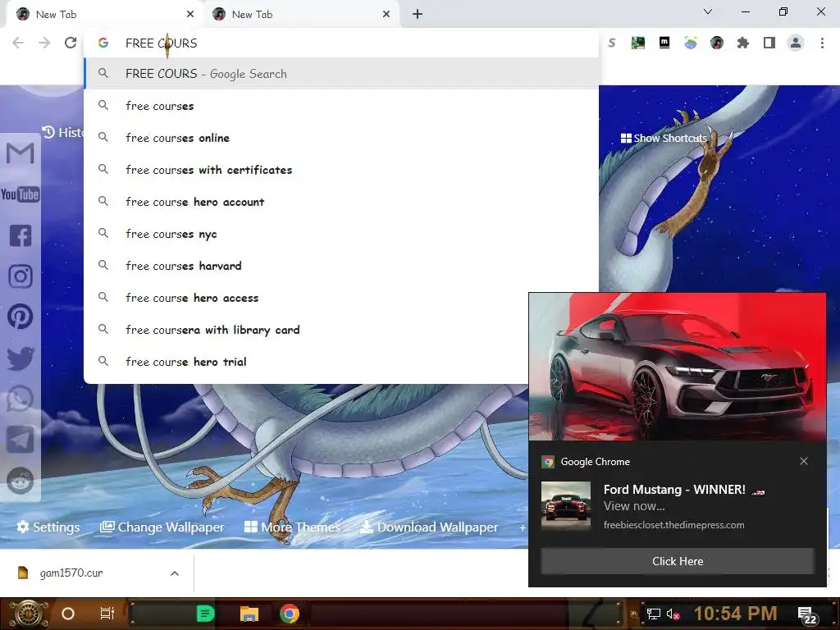This screenshot has height=630, width=840.
Task: Open the Windows Start button
Action: (x=27, y=614)
